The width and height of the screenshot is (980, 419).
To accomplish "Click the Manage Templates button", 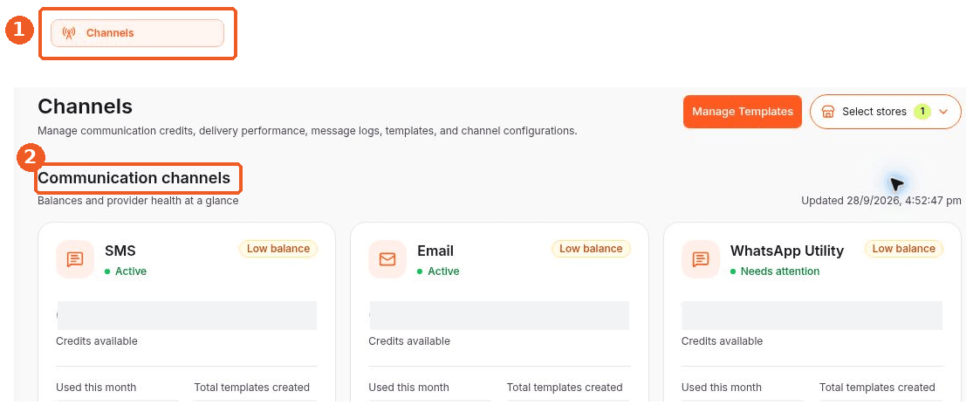I will (x=742, y=112).
